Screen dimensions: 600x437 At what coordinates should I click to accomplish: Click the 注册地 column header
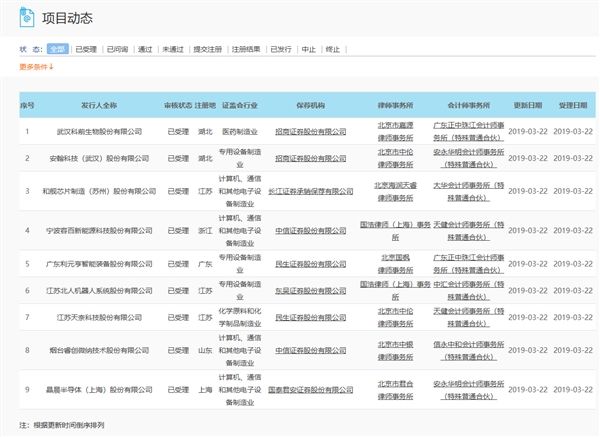[x=205, y=105]
